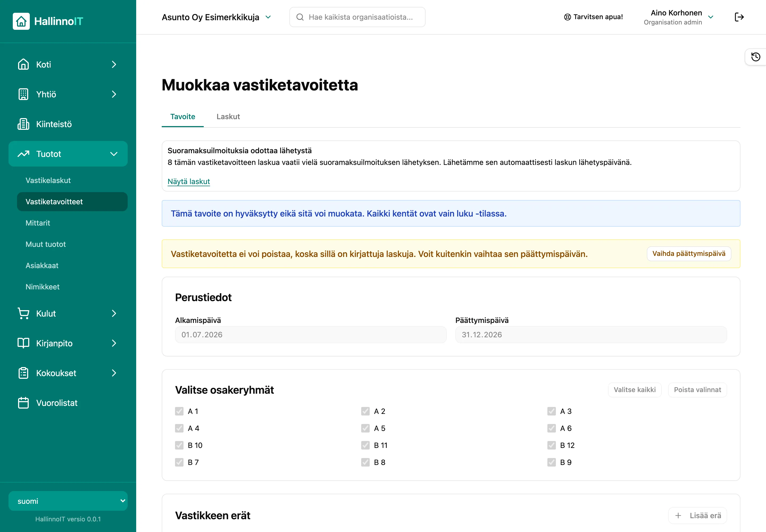The height and width of the screenshot is (532, 766).
Task: Expand the Koti chevron
Action: pyautogui.click(x=114, y=64)
